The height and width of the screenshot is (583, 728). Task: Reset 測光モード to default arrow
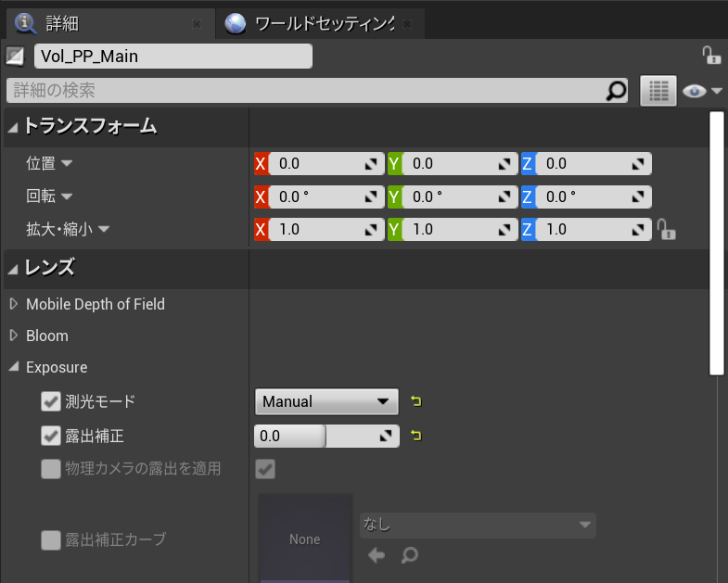point(416,400)
